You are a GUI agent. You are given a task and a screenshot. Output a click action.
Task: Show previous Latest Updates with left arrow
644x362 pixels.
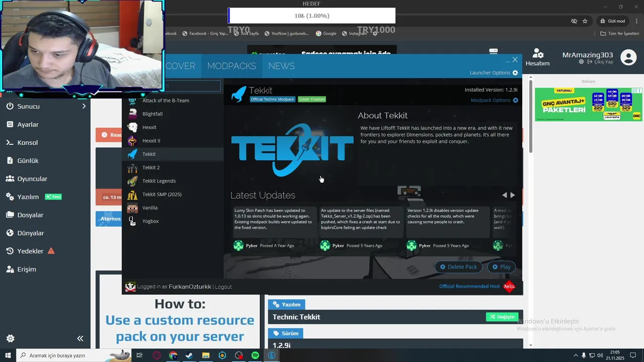[505, 195]
